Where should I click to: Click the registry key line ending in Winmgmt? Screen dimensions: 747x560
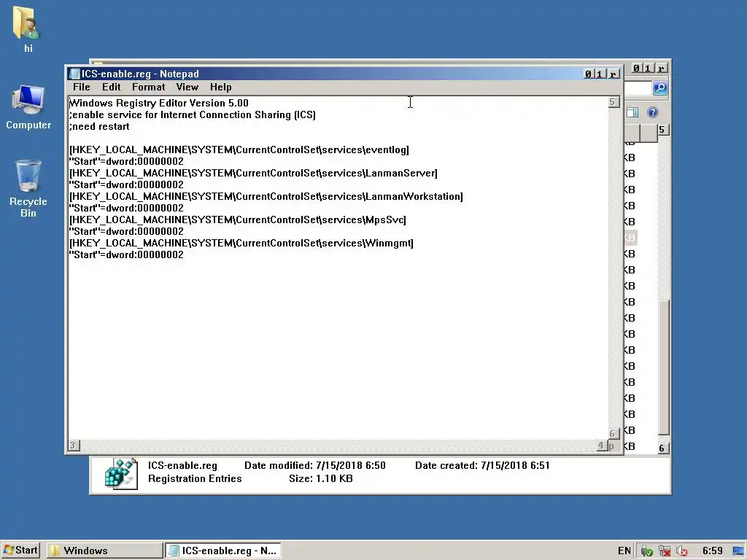click(x=241, y=244)
